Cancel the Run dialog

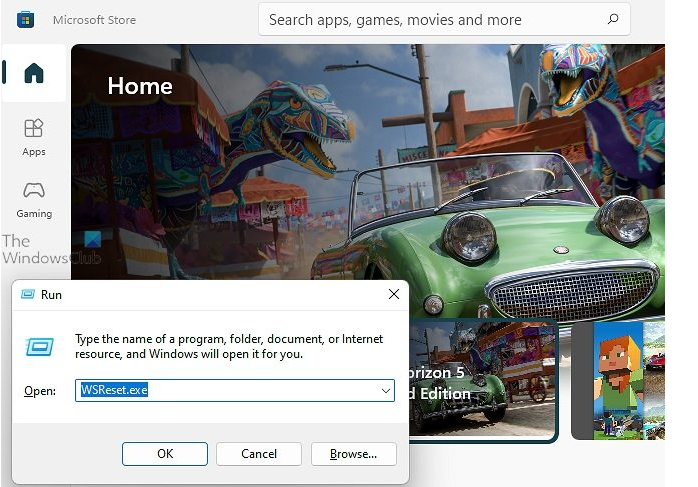[259, 454]
